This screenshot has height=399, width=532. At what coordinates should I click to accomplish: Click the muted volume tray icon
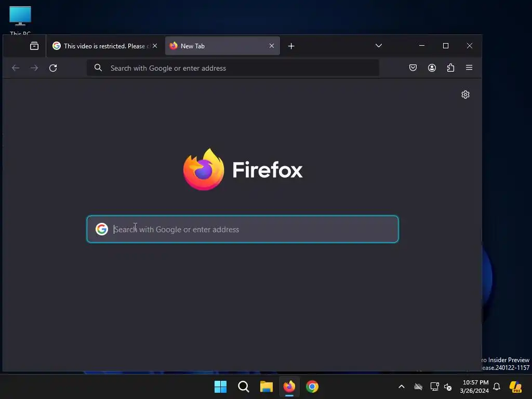click(x=448, y=387)
